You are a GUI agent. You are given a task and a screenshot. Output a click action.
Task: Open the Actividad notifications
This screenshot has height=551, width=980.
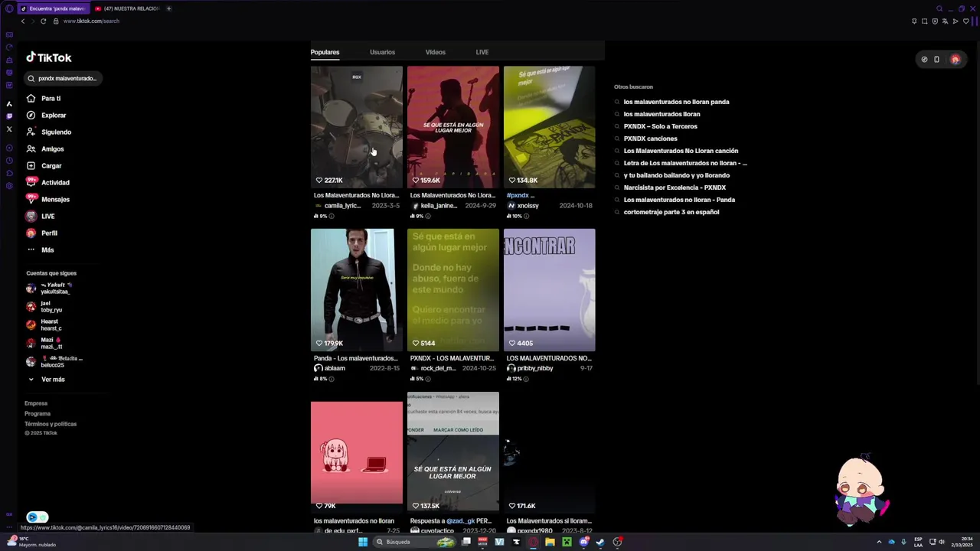click(x=47, y=183)
